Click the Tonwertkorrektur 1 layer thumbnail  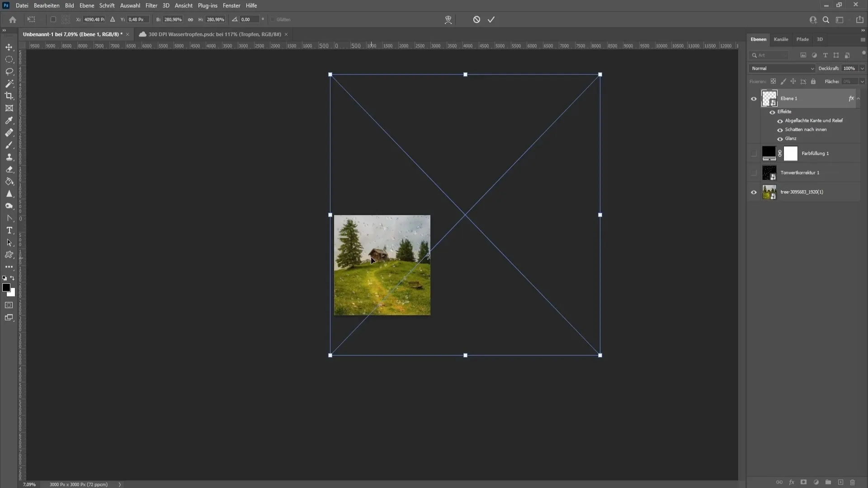769,172
